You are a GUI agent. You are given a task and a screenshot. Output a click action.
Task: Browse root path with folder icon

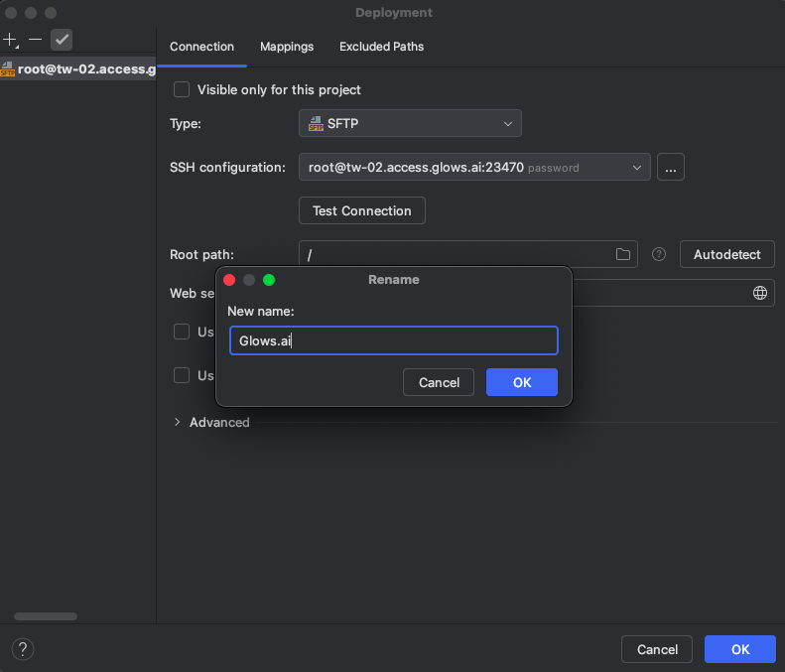tap(623, 254)
